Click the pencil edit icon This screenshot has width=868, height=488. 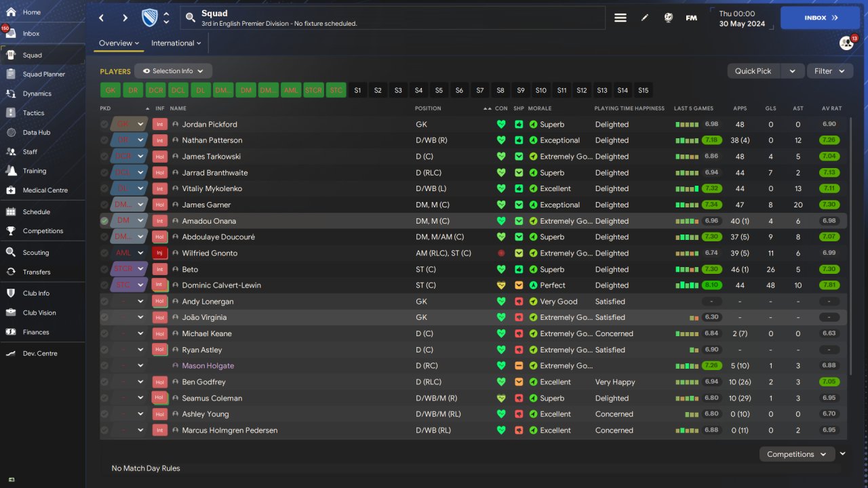(x=645, y=18)
